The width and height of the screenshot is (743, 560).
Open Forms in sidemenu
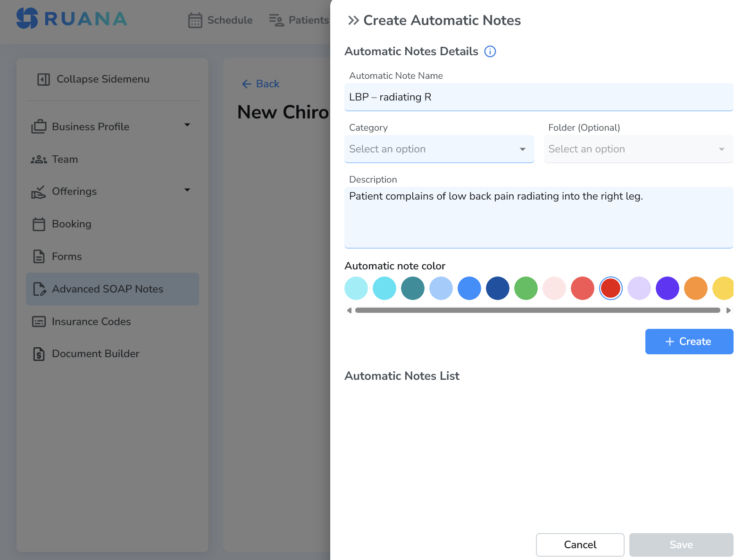coord(112,257)
